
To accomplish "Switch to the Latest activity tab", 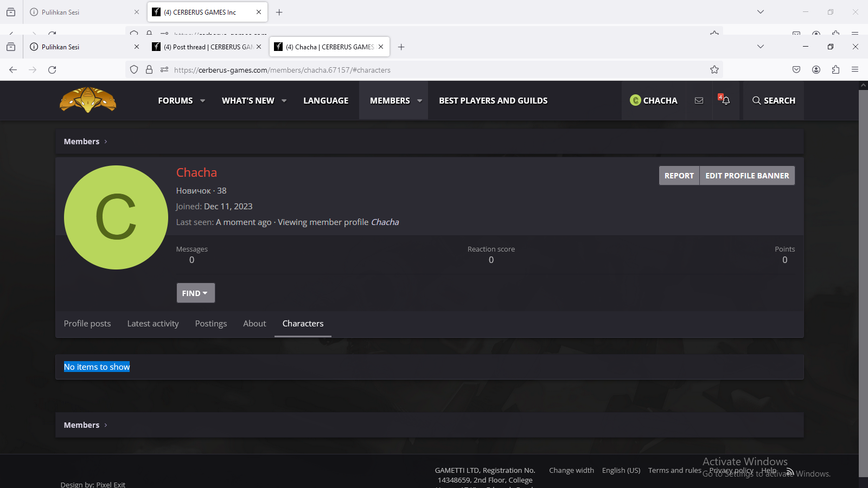I will click(153, 323).
